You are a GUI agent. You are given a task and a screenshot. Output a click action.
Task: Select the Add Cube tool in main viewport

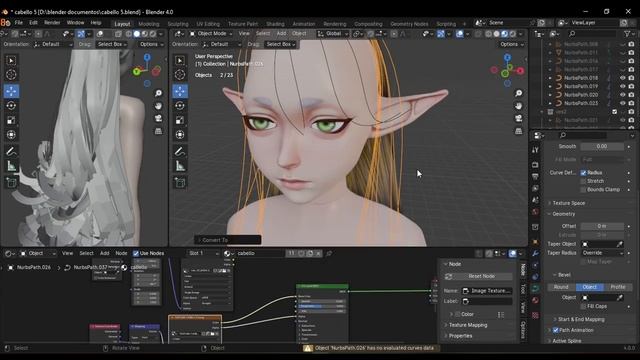point(180,182)
